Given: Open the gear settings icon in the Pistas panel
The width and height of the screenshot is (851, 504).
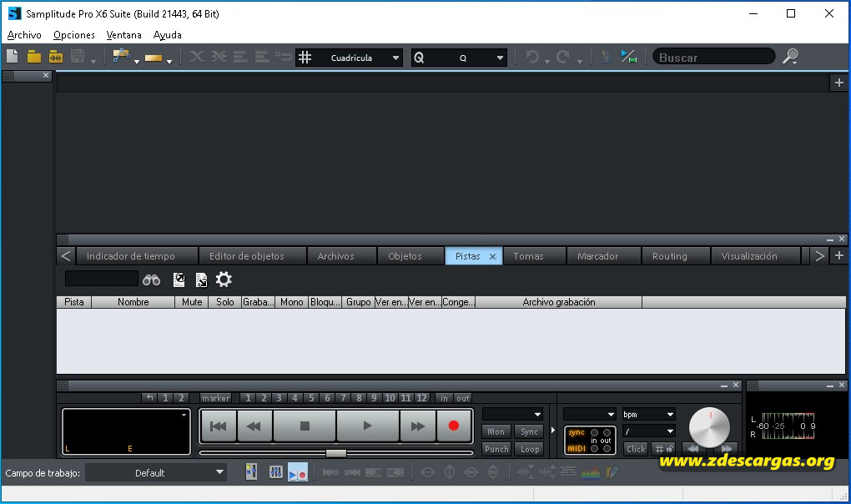Looking at the screenshot, I should tap(224, 280).
